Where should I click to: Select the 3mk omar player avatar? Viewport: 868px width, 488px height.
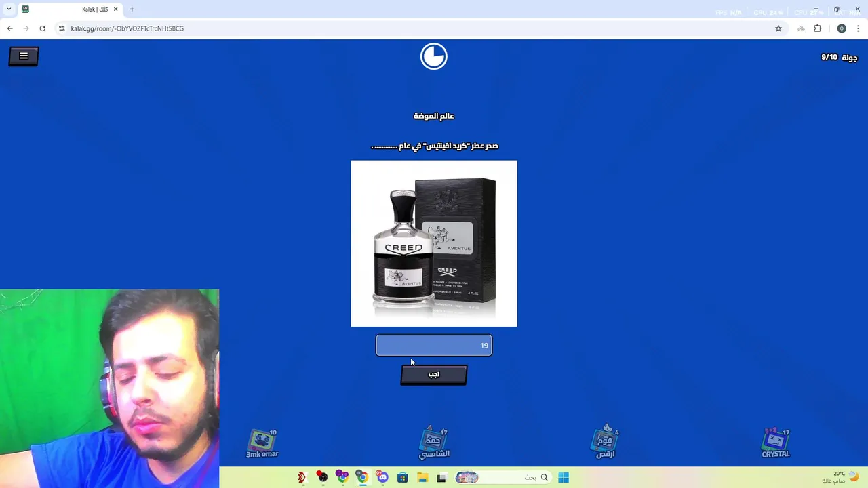click(262, 444)
